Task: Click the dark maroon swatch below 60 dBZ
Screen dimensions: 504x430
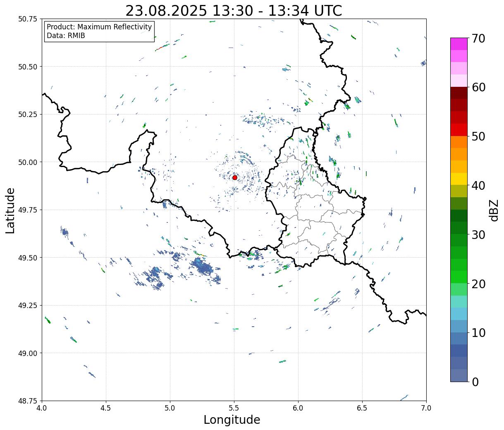Action: pyautogui.click(x=459, y=93)
